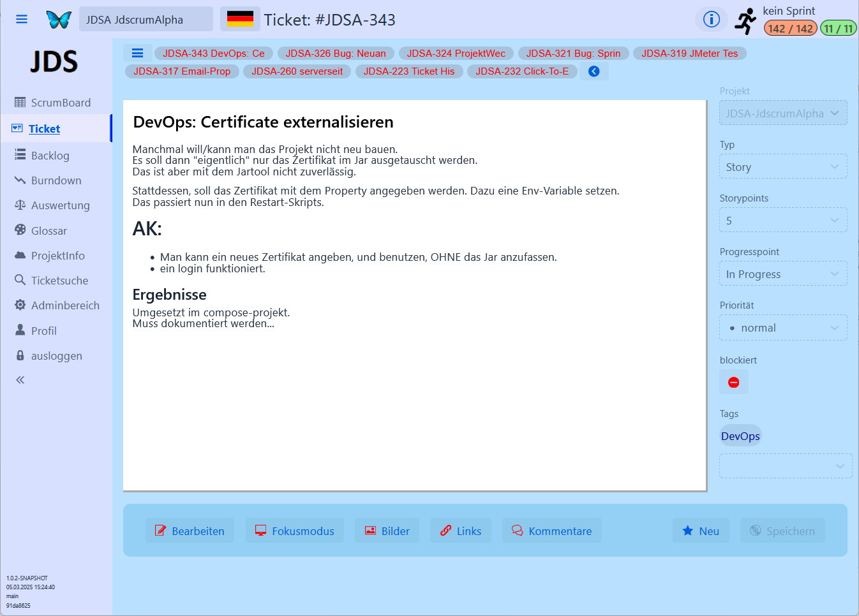Click the green 11 / 11 badge
This screenshot has width=859, height=616.
(x=839, y=29)
